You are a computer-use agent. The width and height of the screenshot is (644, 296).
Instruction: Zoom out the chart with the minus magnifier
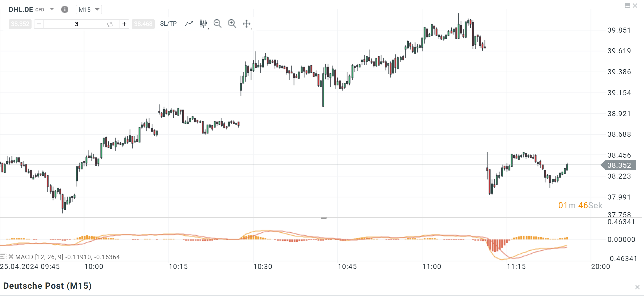click(x=217, y=24)
